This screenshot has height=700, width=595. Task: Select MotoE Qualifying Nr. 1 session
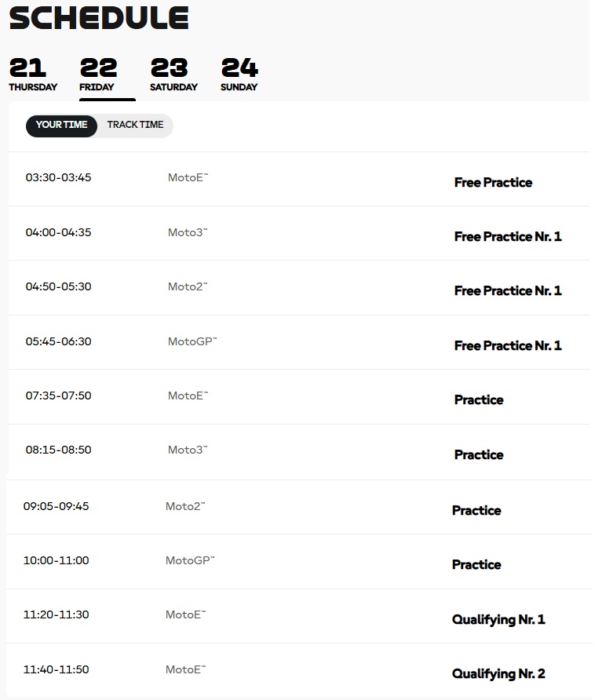point(298,616)
